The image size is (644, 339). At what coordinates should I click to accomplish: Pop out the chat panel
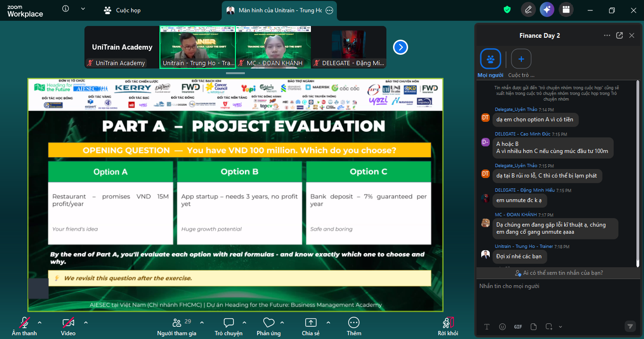(619, 35)
